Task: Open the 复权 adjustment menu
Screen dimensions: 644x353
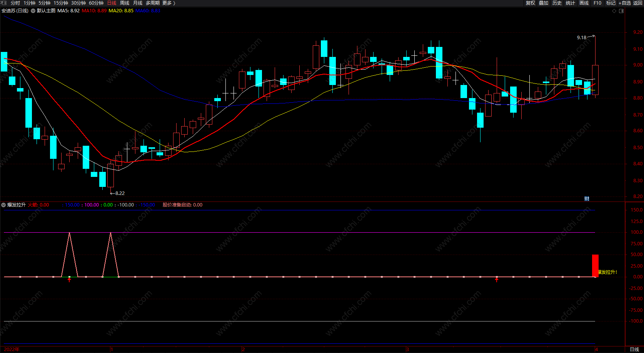Action: 531,3
